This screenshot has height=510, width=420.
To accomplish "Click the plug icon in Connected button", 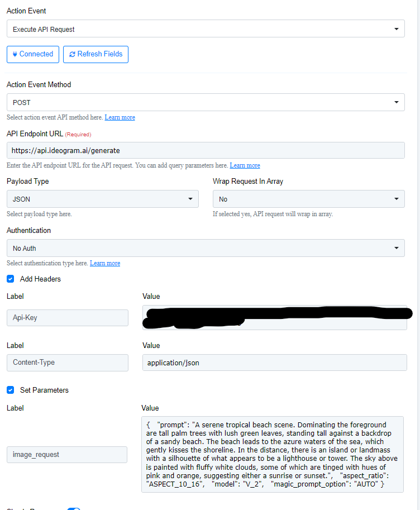I will click(15, 54).
